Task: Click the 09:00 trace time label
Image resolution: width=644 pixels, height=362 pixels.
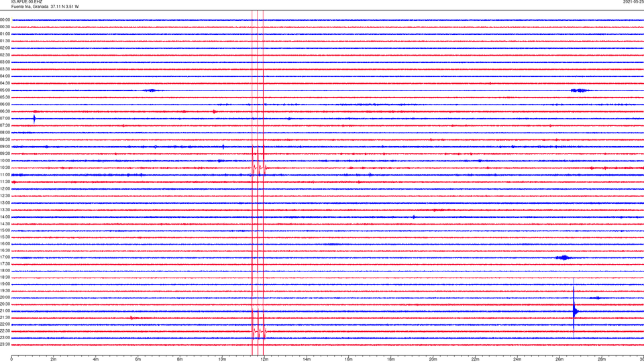Action: 5,147
